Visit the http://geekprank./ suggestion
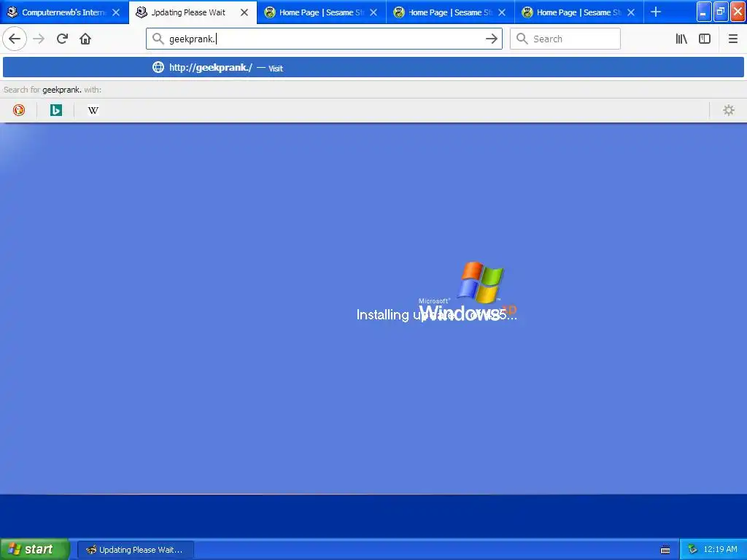The width and height of the screenshot is (747, 560). pyautogui.click(x=373, y=67)
